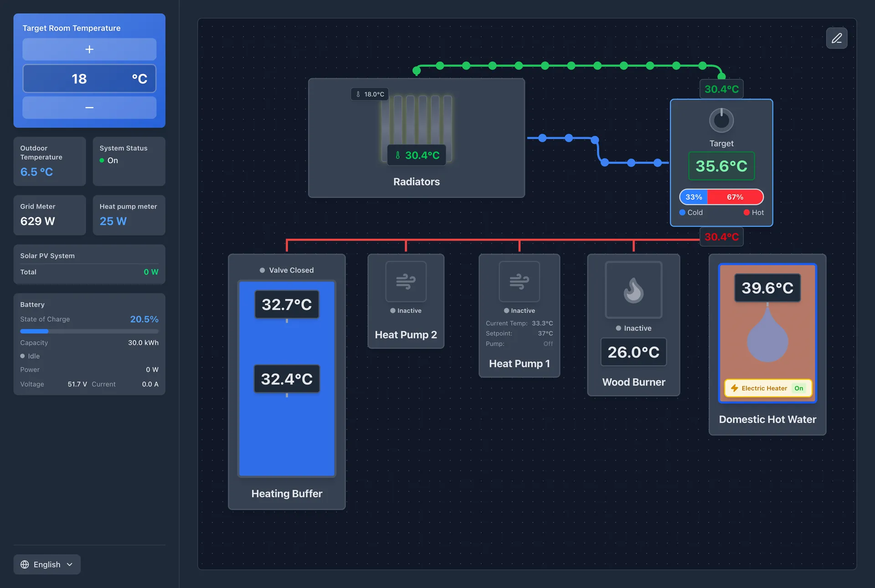Image resolution: width=875 pixels, height=588 pixels.
Task: Click the globe icon in language selector
Action: click(x=25, y=564)
